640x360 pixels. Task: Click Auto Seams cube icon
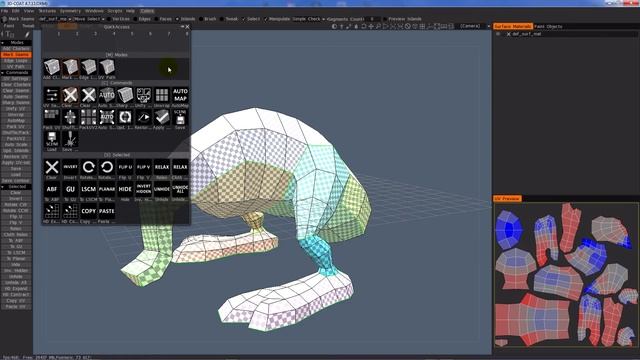point(107,95)
